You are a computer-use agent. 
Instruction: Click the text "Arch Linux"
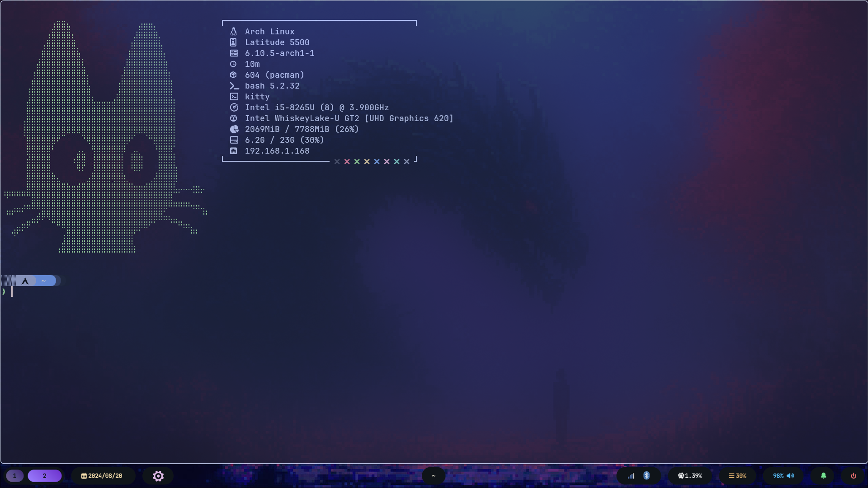click(269, 32)
